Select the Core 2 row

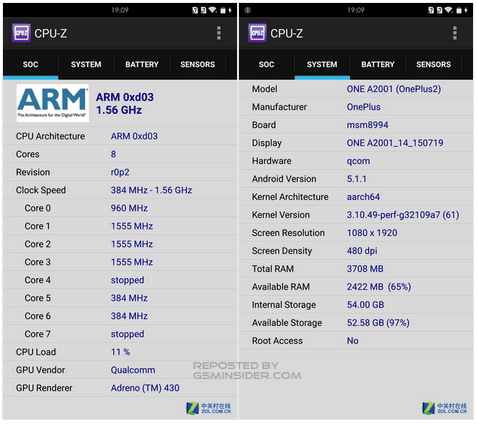click(120, 244)
